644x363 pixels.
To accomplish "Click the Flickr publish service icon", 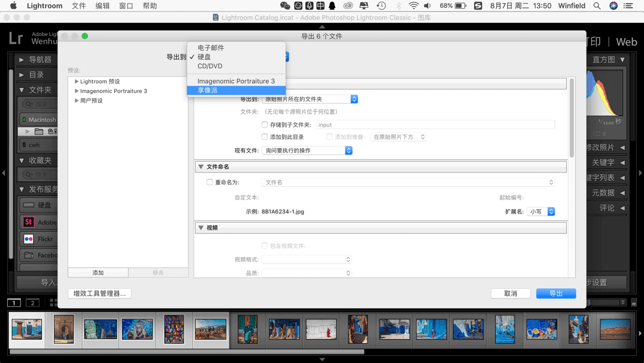I will click(28, 239).
